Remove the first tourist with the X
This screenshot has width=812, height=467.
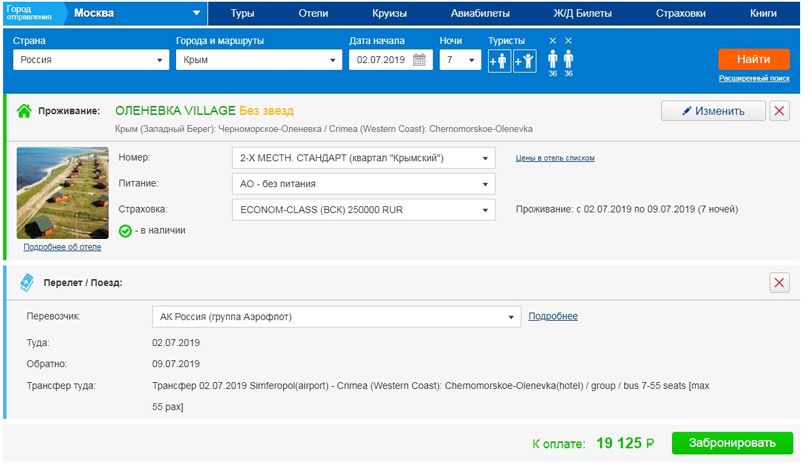(x=553, y=41)
